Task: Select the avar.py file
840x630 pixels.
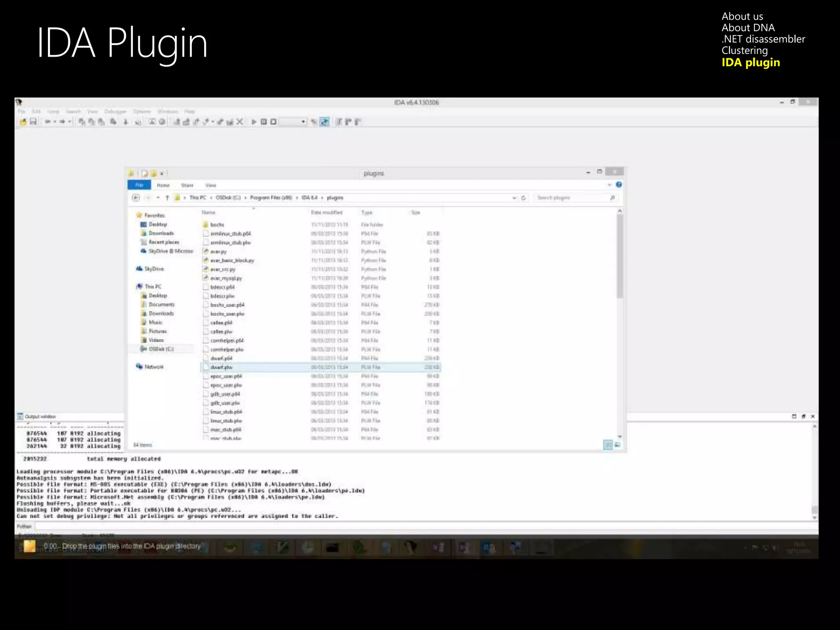Action: pos(215,251)
